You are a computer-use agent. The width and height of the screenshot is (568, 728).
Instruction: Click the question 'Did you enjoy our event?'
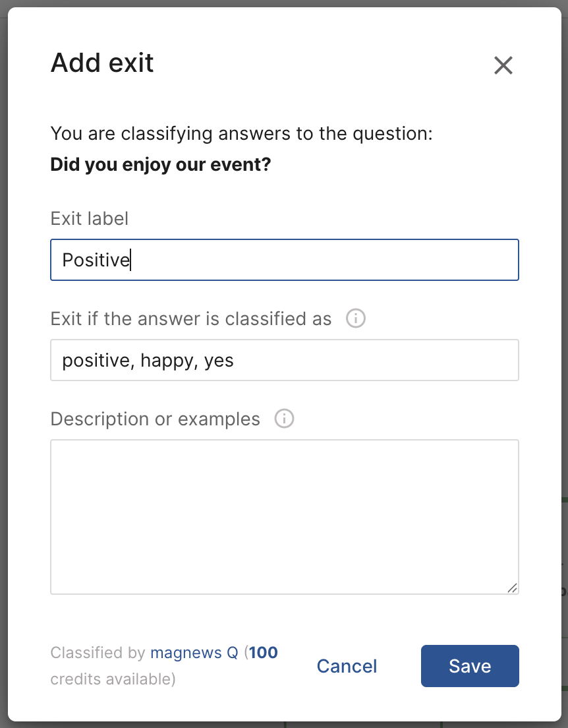pyautogui.click(x=161, y=164)
